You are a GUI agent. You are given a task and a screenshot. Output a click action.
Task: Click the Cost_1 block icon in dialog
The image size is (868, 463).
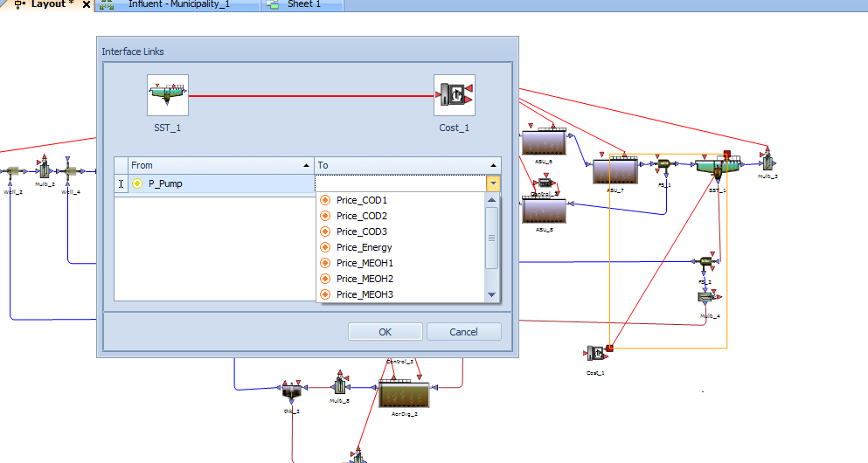coord(455,95)
